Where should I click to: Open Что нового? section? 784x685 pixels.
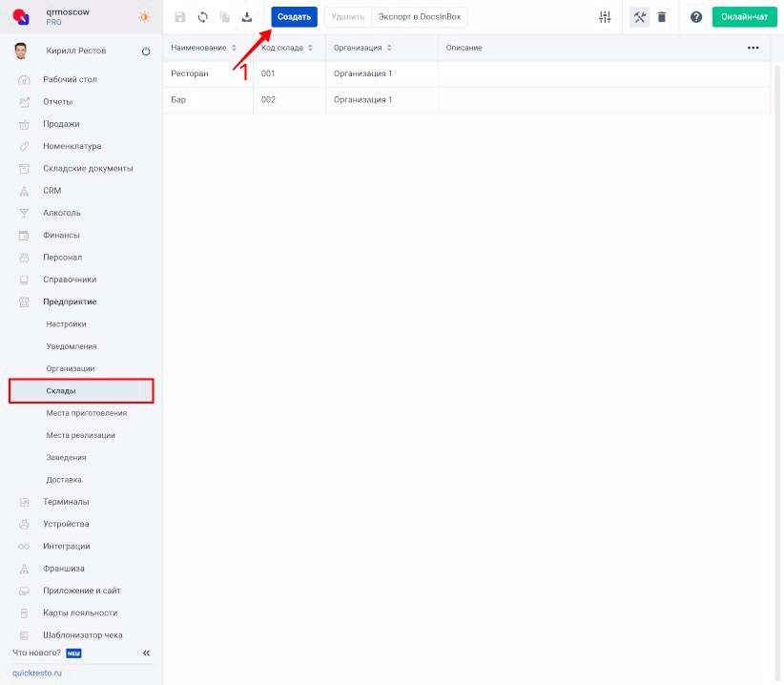(36, 653)
